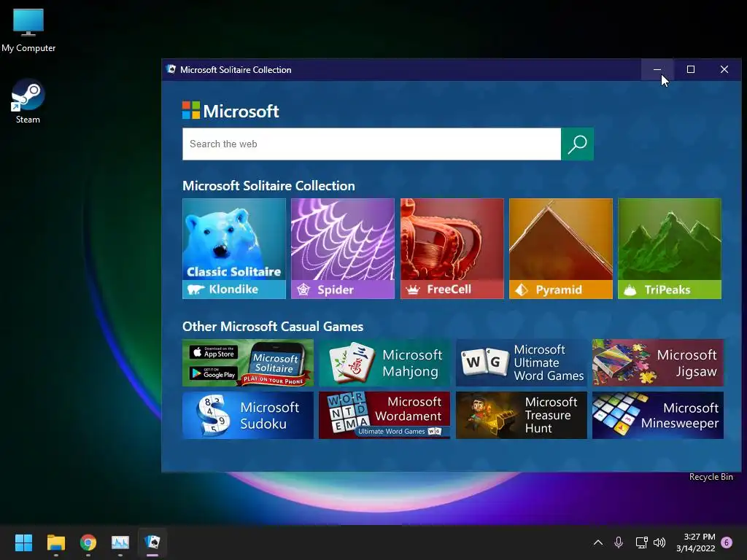Viewport: 747px width, 560px height.
Task: Click the microphone icon in system tray
Action: [x=619, y=542]
